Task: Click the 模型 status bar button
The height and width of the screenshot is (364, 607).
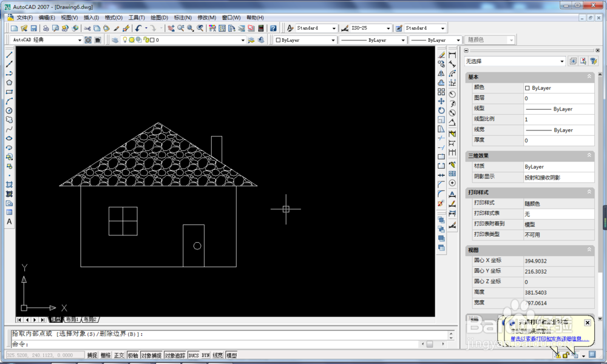Action: coord(231,355)
